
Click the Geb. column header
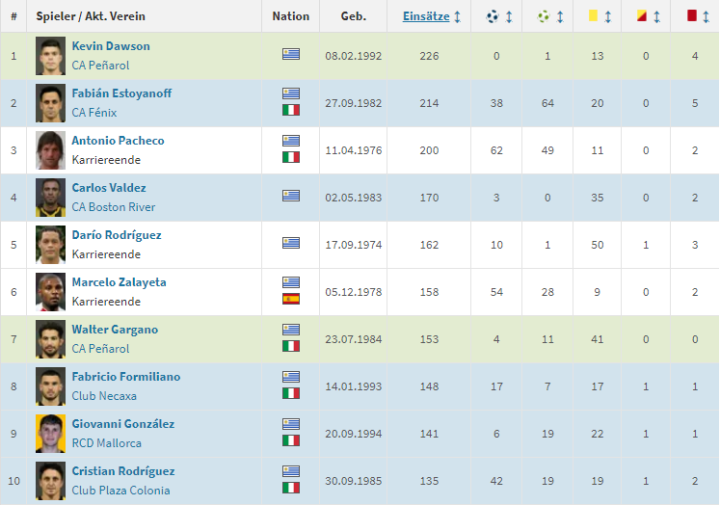click(353, 16)
